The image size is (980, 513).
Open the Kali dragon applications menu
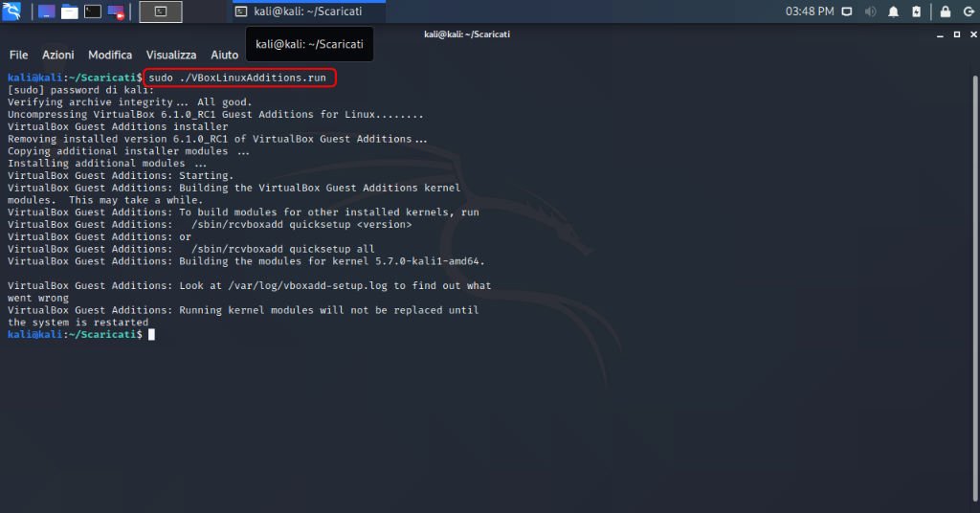tap(11, 11)
